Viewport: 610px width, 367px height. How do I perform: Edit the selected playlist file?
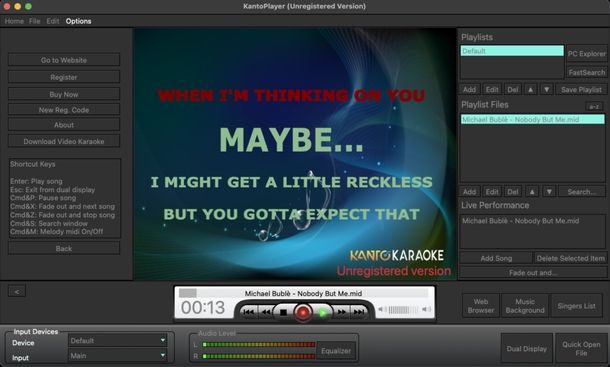(492, 191)
